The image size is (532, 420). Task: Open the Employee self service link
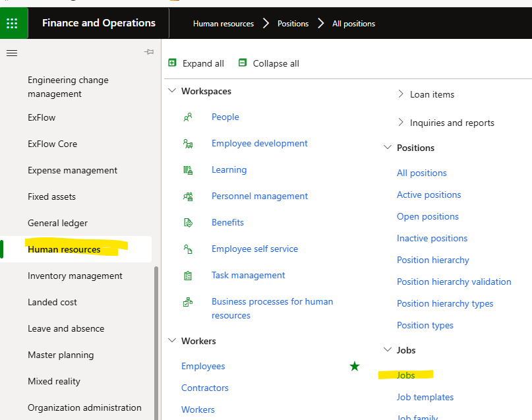tap(255, 249)
